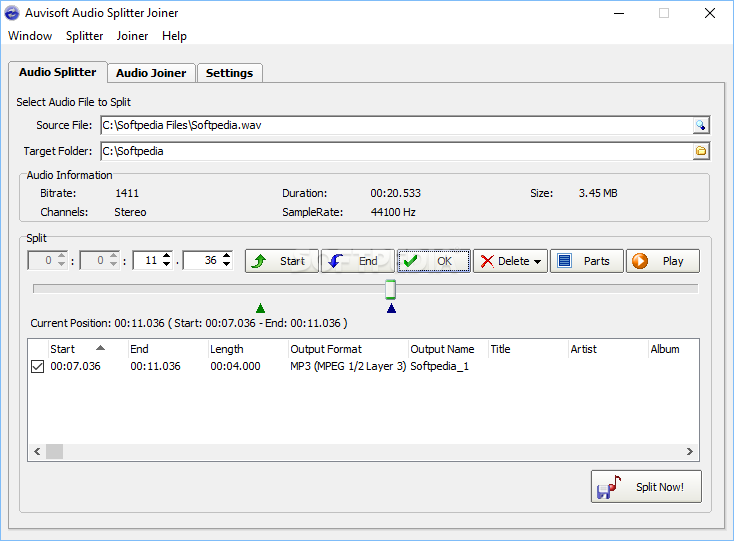
Task: Open the Settings tab
Action: 229,73
